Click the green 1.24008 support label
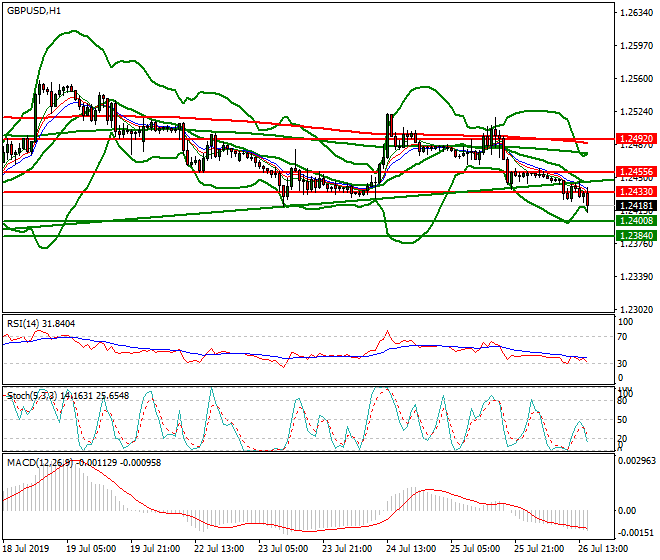Viewport: 660px width, 560px height. coord(637,221)
